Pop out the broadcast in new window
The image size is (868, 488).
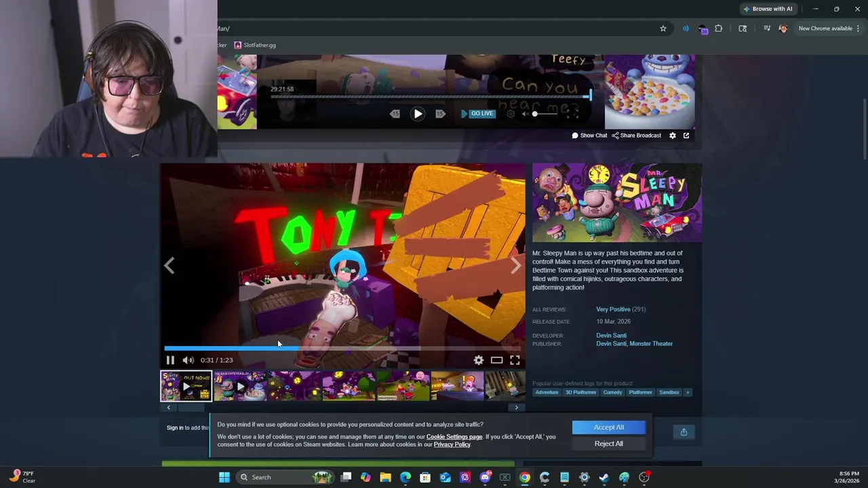click(x=686, y=136)
